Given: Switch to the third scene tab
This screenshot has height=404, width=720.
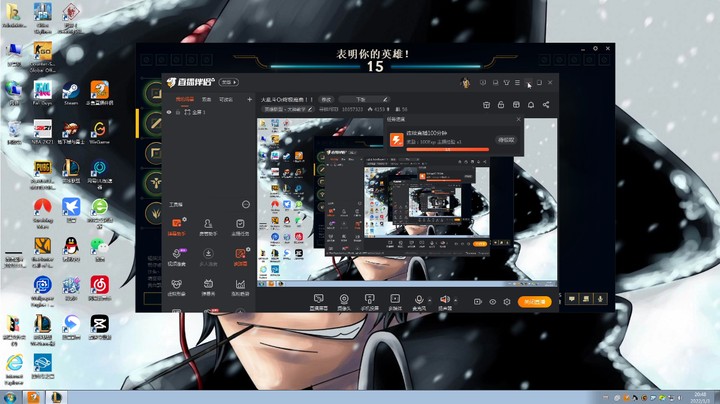Looking at the screenshot, I should click(x=226, y=99).
